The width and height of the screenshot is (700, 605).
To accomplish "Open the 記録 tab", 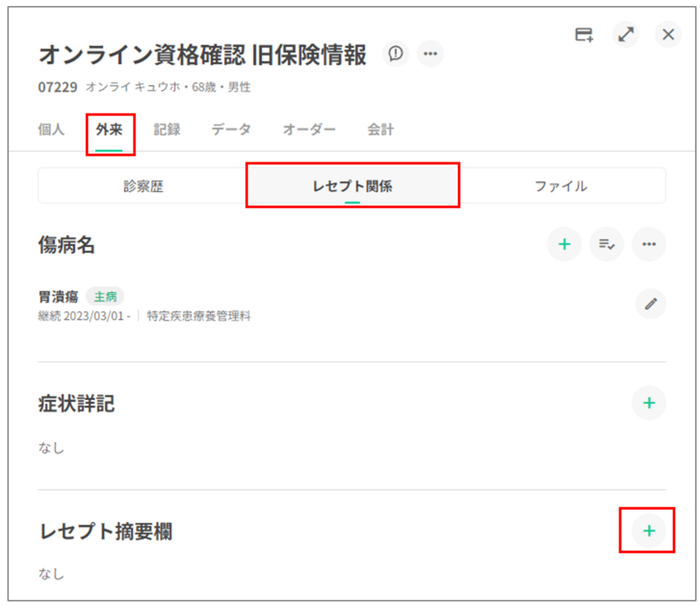I will [167, 130].
